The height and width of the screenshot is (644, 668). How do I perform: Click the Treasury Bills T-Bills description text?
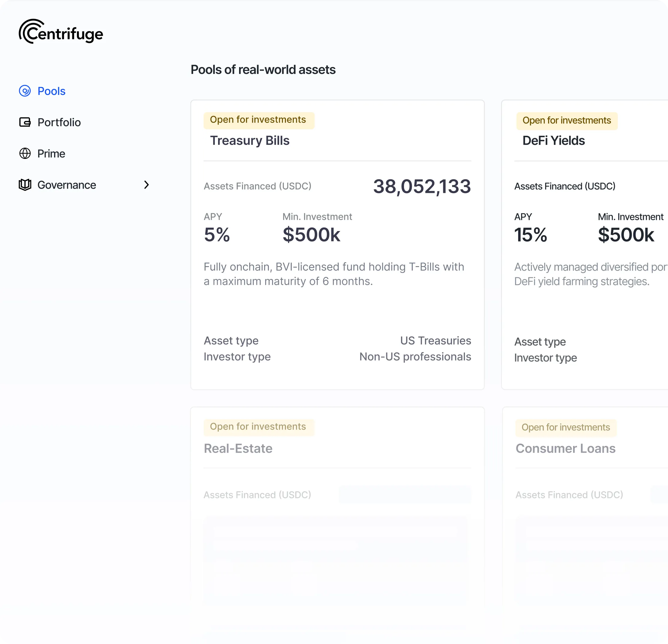click(x=334, y=274)
